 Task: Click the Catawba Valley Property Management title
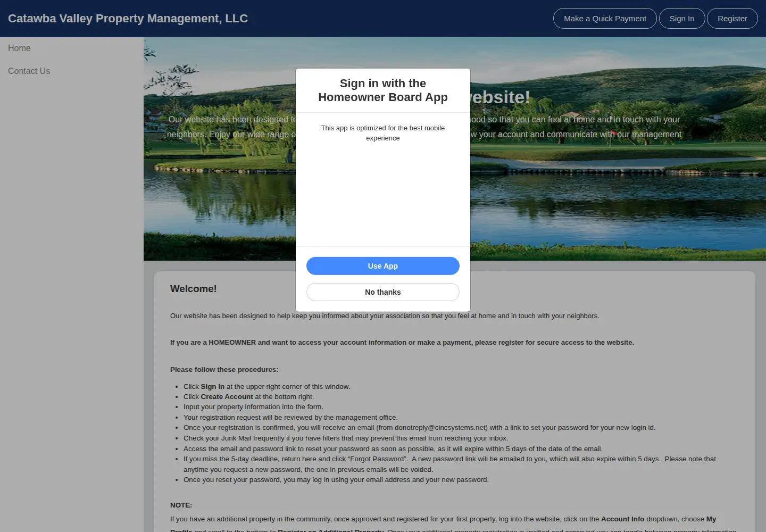click(x=128, y=19)
